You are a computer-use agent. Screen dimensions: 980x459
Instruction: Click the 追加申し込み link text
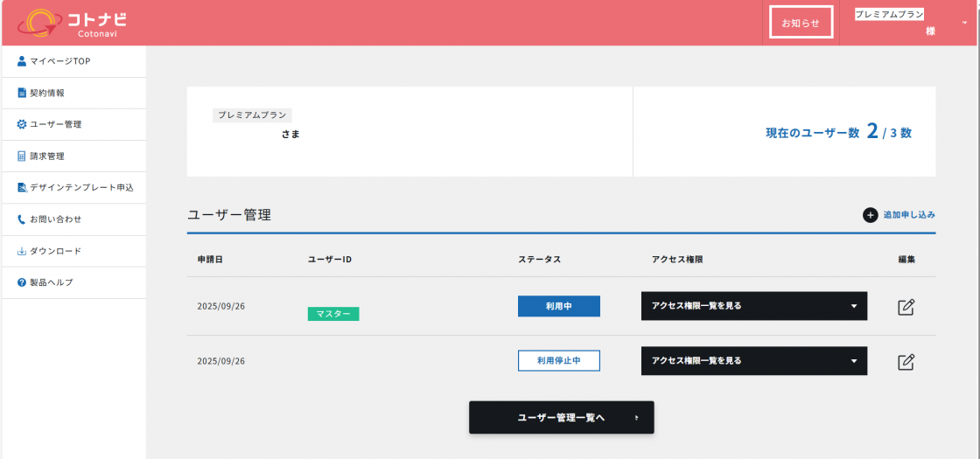(x=909, y=215)
